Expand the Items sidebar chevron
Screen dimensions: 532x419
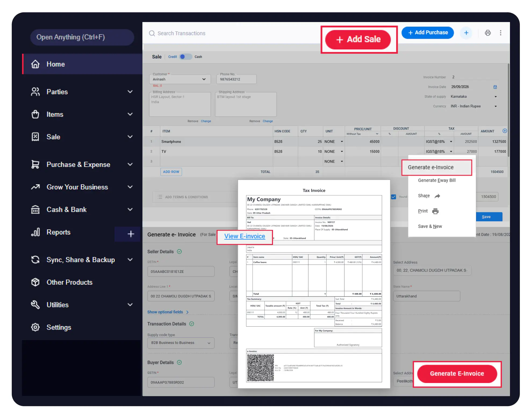(x=130, y=114)
